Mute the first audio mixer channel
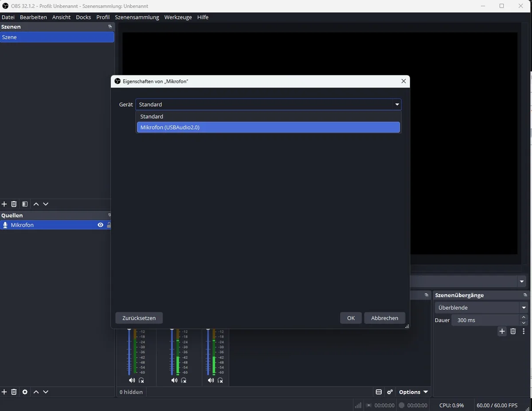Viewport: 532px width, 411px height. pos(132,380)
